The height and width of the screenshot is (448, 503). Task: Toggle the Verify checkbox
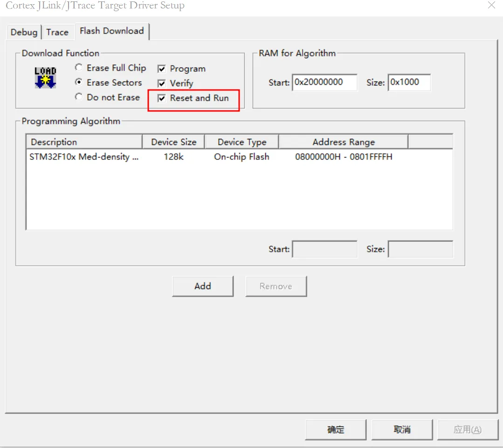175,83
